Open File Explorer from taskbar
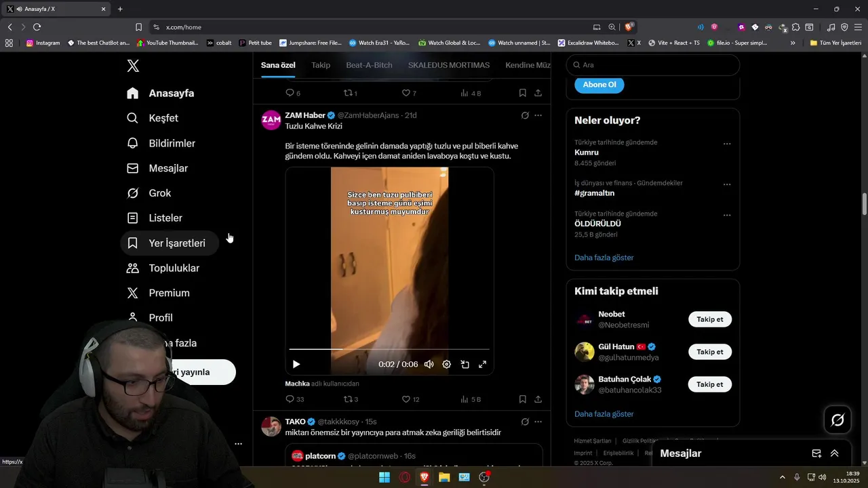Viewport: 868px width, 488px height. point(444,477)
